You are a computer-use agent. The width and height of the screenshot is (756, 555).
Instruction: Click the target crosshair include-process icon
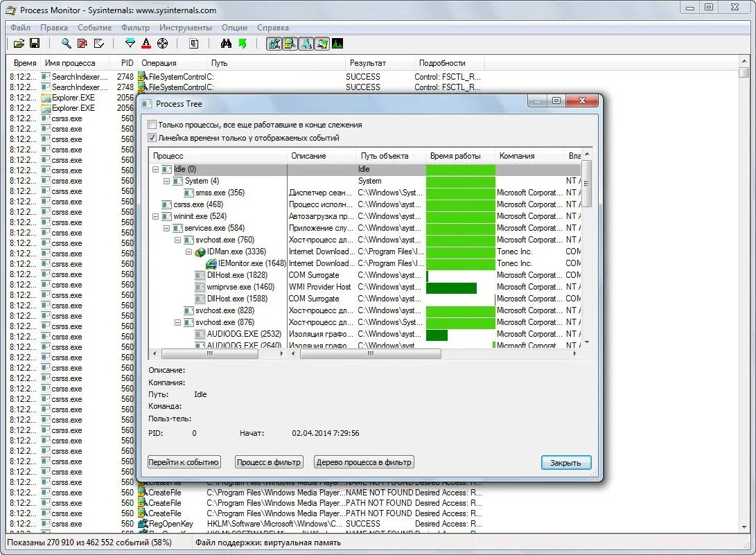[163, 44]
